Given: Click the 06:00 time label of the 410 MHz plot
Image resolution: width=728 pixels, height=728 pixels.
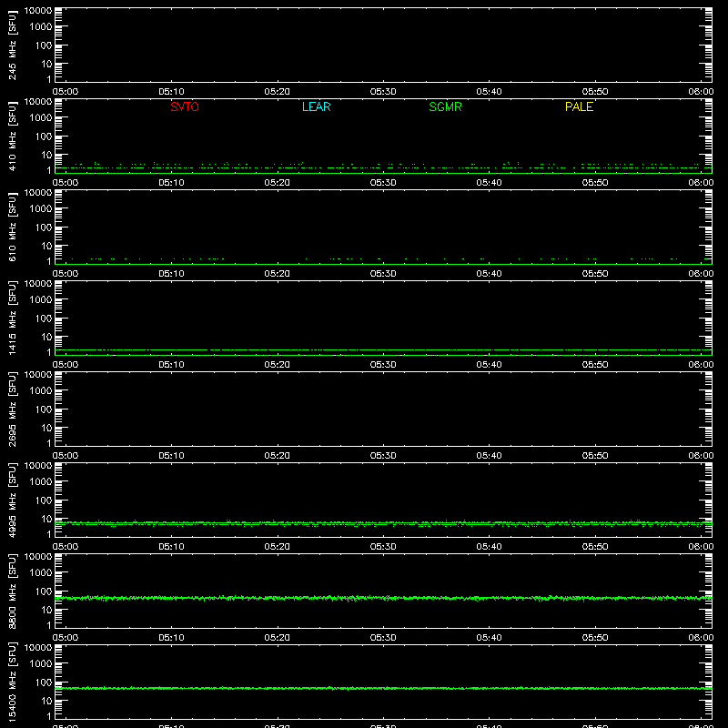Looking at the screenshot, I should (701, 183).
